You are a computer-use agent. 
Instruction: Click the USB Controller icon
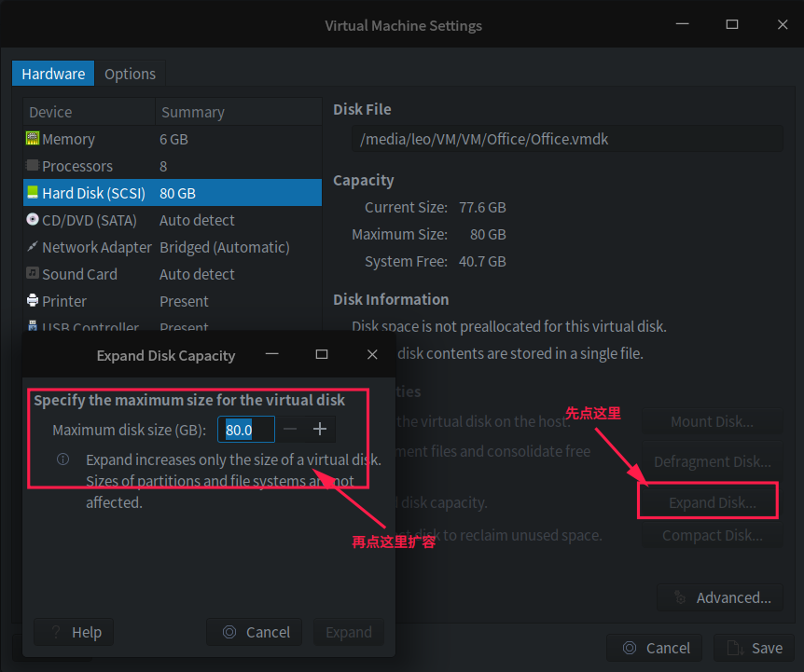[33, 326]
